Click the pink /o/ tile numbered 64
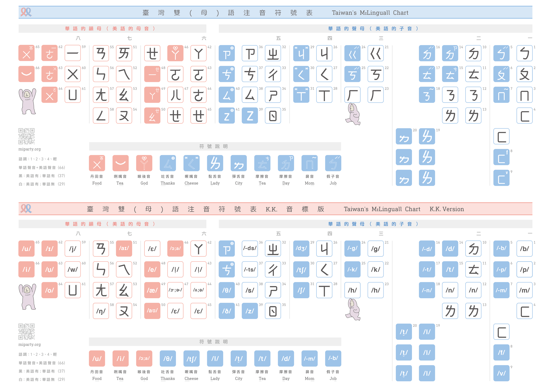554x392 pixels. click(x=49, y=290)
